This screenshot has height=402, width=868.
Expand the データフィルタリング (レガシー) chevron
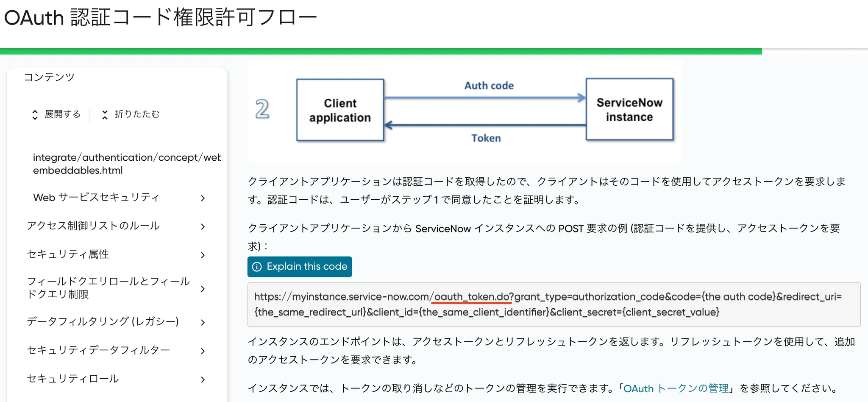coord(203,322)
